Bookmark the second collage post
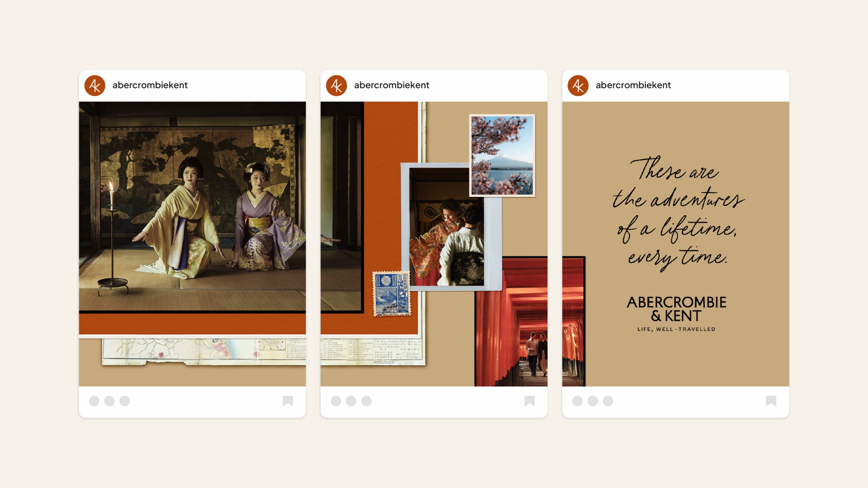 [x=529, y=401]
